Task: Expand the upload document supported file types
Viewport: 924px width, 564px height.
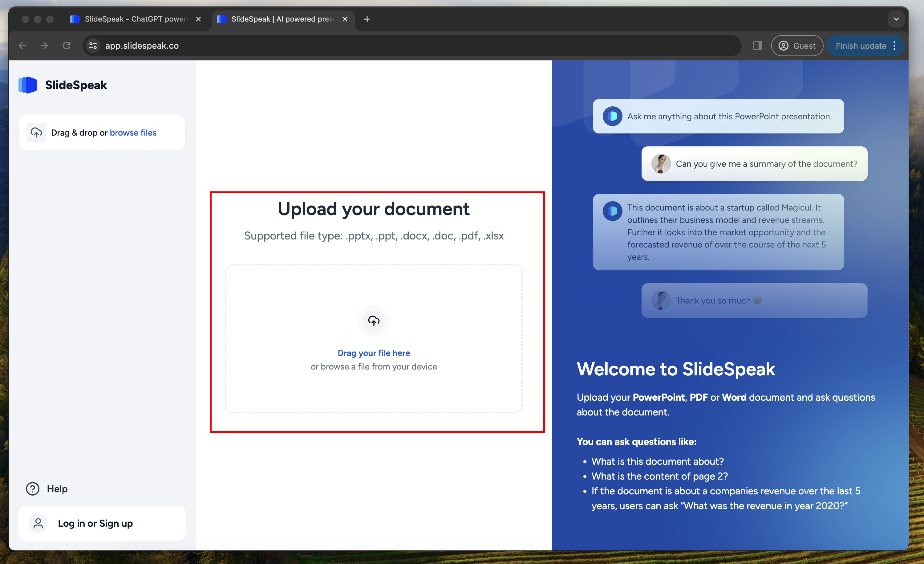Action: click(374, 236)
